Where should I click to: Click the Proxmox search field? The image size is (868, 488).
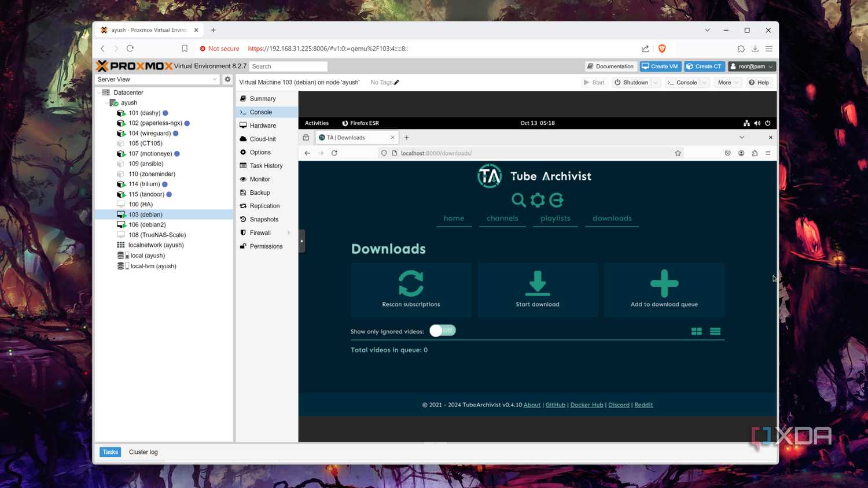[288, 66]
